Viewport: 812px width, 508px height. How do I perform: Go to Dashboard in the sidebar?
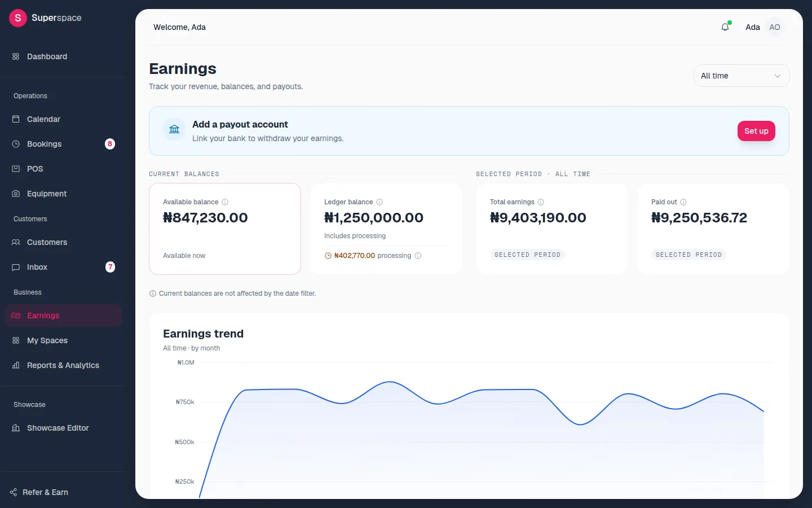coord(63,56)
